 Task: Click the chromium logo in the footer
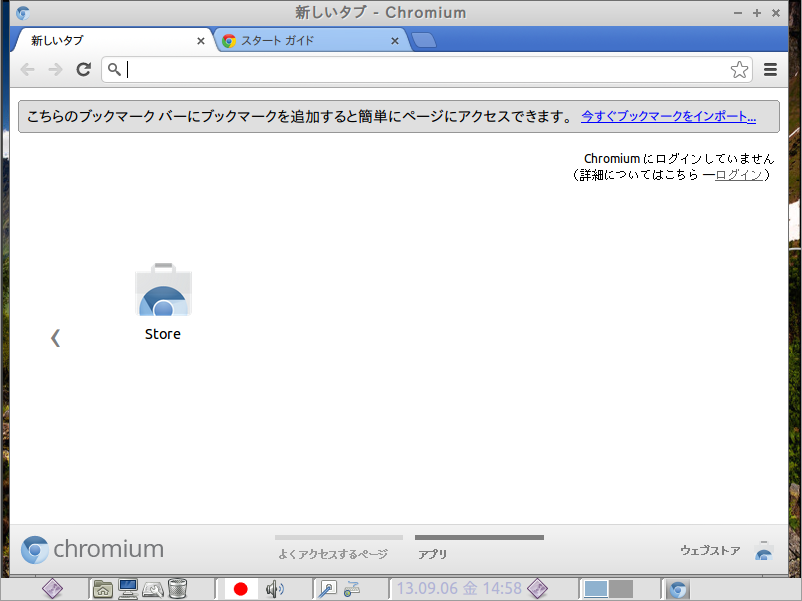point(92,549)
